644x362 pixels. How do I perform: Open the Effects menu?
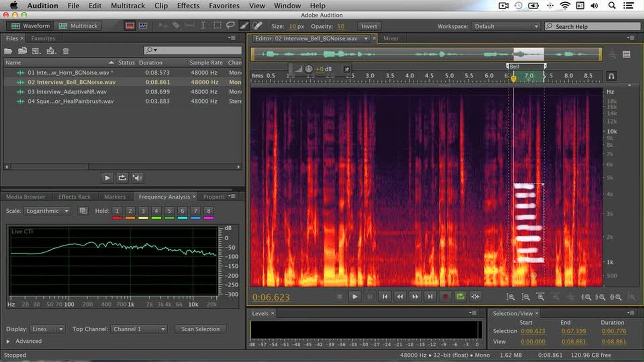(x=188, y=6)
